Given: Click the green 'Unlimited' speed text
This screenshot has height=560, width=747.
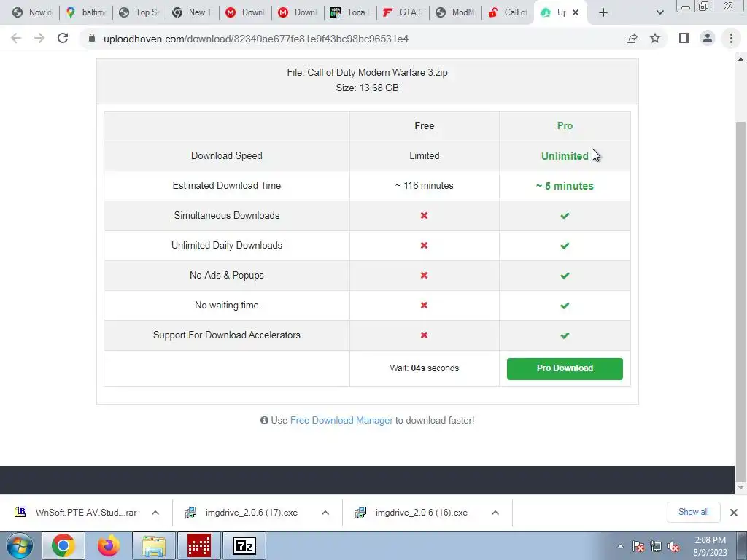Looking at the screenshot, I should tap(565, 156).
